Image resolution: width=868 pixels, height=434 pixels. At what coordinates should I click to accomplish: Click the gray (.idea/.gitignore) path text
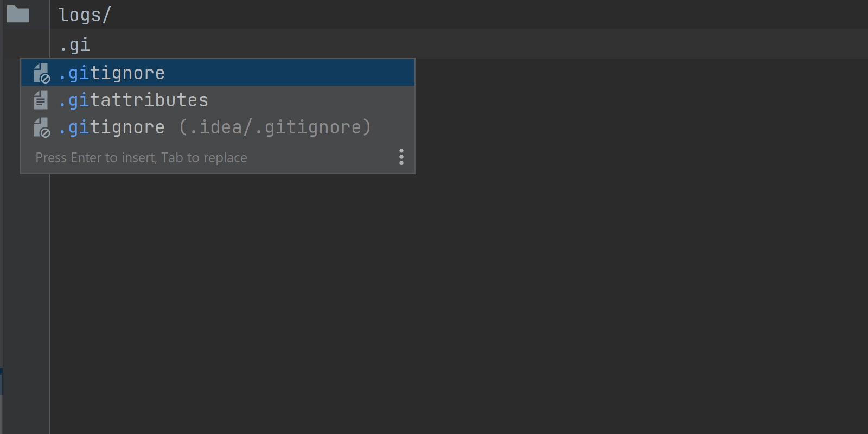tap(275, 127)
